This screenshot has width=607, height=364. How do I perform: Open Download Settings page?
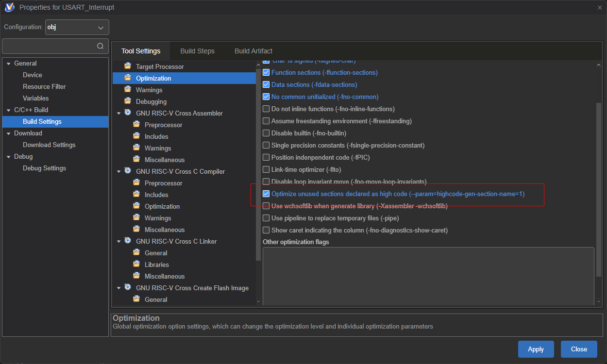49,145
